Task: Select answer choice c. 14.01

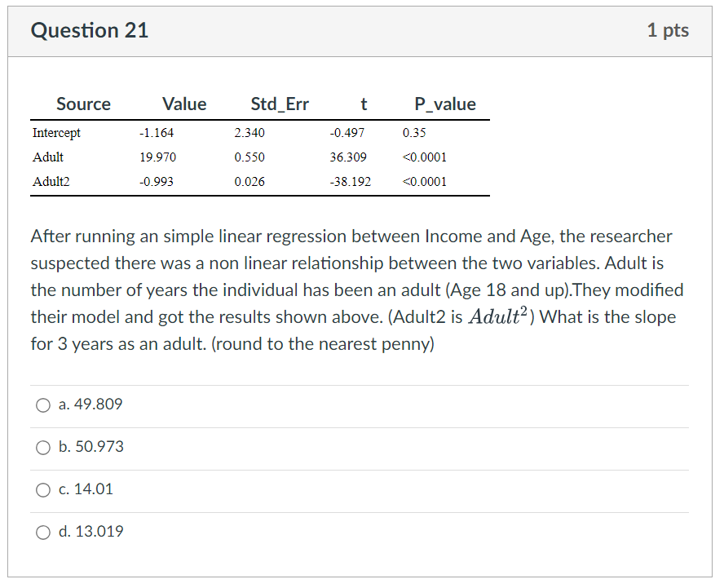Action: click(42, 489)
